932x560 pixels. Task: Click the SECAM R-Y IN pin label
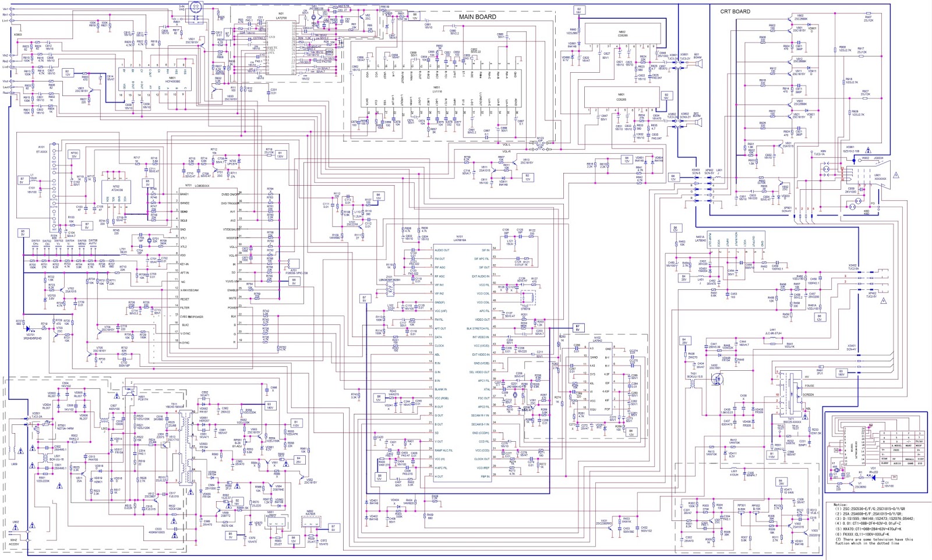coord(480,416)
